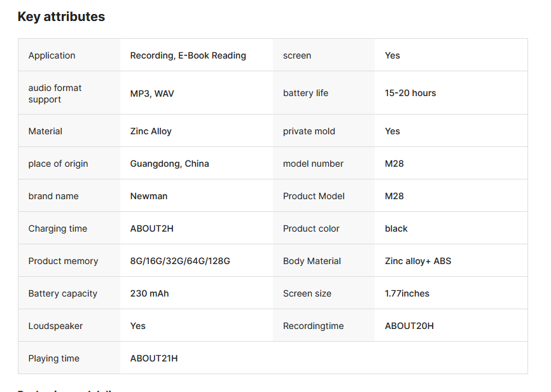Screen dimensions: 551x392
Task: Click the 230 mAh battery capacity value
Action: 150,293
